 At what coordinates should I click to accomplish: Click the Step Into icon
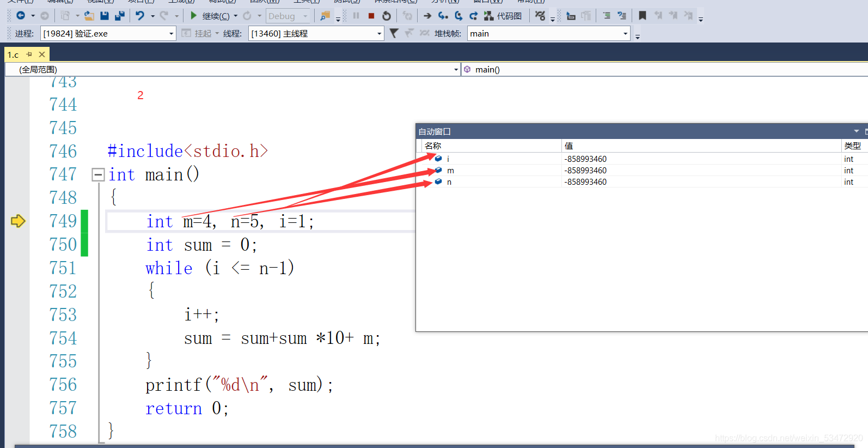coord(443,16)
